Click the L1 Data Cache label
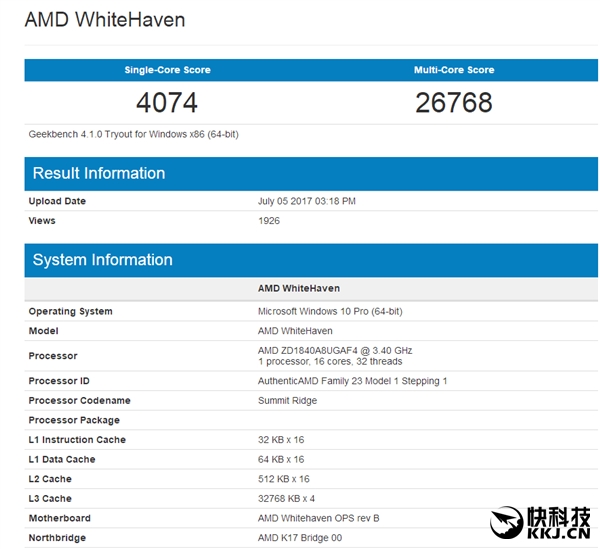 (62, 459)
